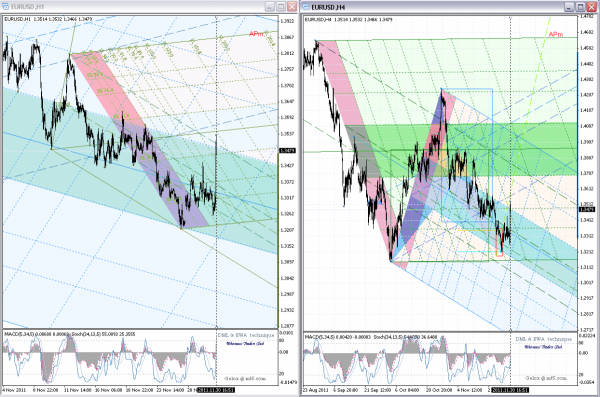Viewport: 600px width, 397px height.
Task: Click the '11 Nov 14:00' time label in H1
Action: (78, 390)
